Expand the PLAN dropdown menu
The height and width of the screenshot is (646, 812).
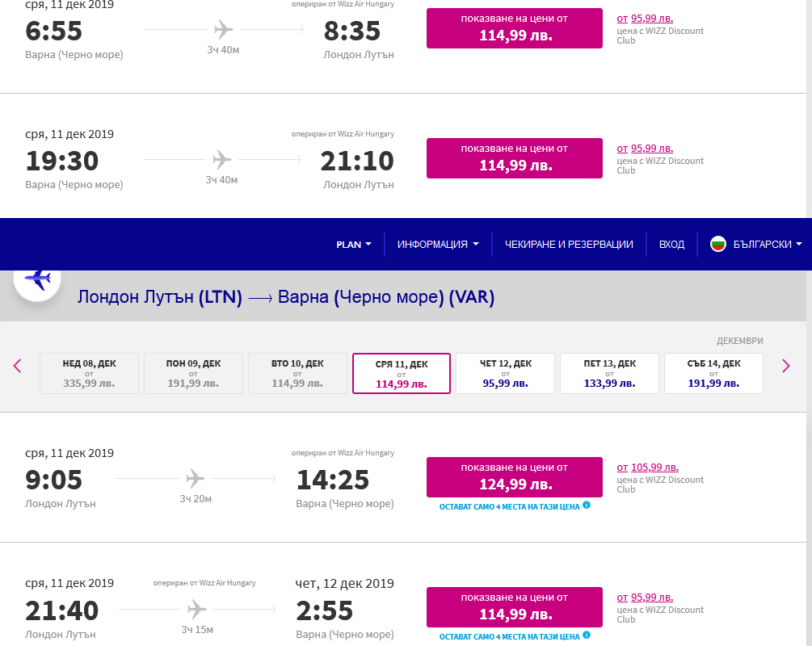(x=354, y=244)
